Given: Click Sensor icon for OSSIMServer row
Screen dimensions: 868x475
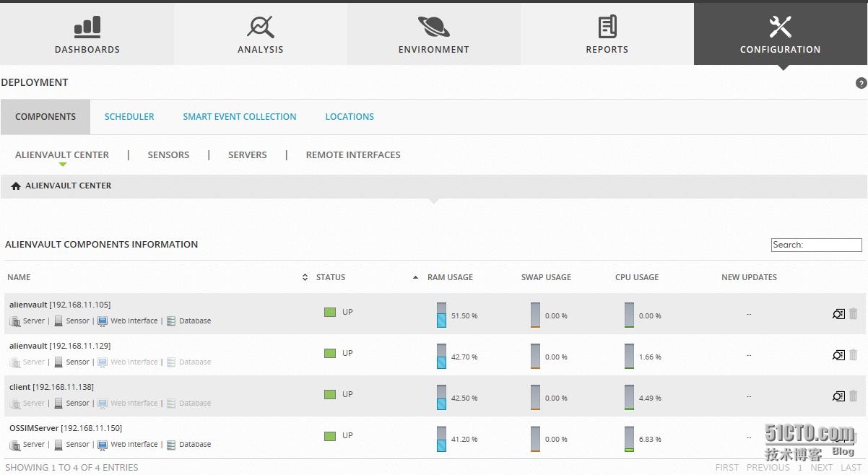Looking at the screenshot, I should pyautogui.click(x=58, y=445).
